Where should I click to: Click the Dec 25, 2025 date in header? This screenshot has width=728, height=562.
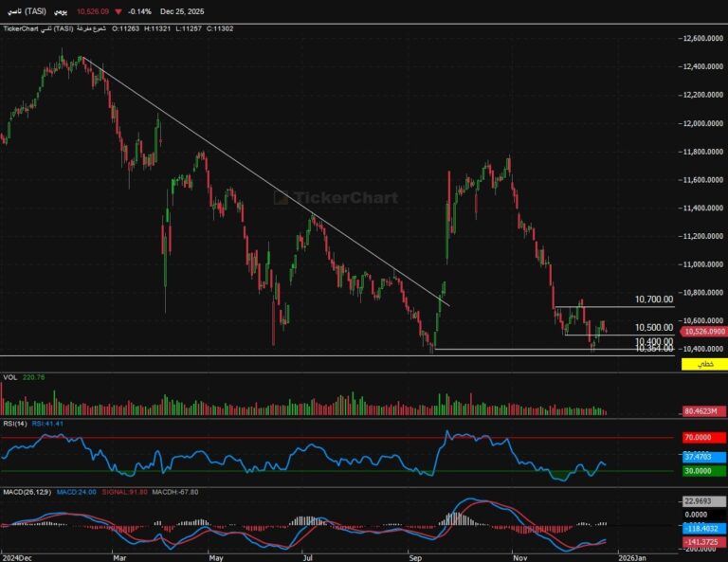click(182, 11)
